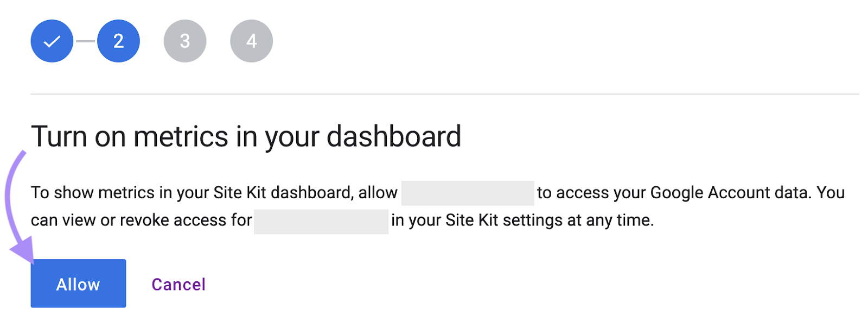This screenshot has height=321, width=868.
Task: Click the second redacted name in the paragraph
Action: click(x=320, y=221)
